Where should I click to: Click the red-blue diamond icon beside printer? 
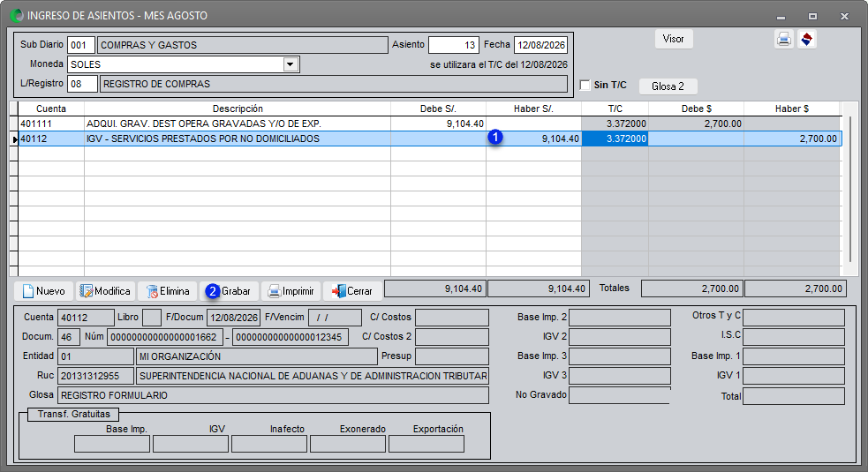click(807, 40)
